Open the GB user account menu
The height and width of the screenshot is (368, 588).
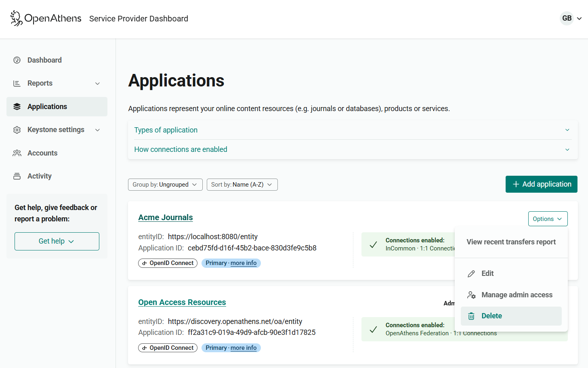coord(571,18)
